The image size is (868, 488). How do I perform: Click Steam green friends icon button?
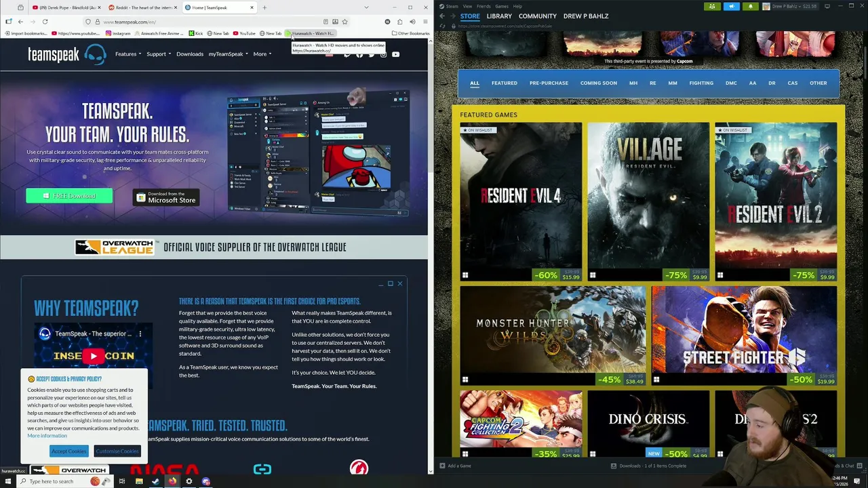pyautogui.click(x=712, y=6)
